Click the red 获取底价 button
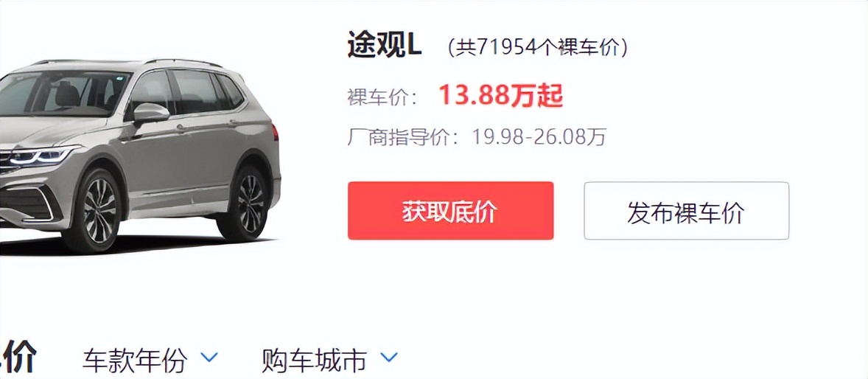The image size is (868, 379). click(x=451, y=211)
